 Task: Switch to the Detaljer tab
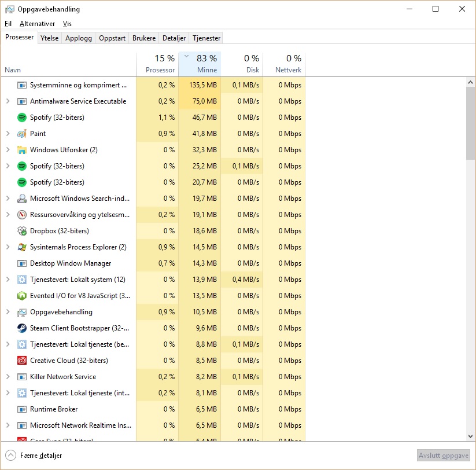[x=174, y=38]
